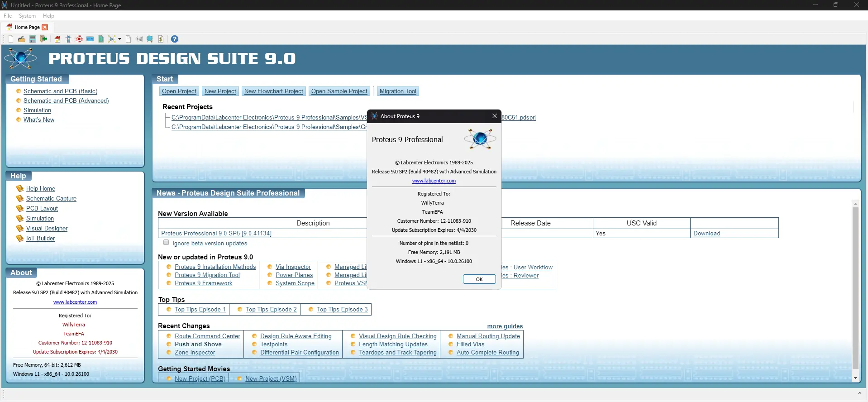Click the blue panel icon in toolbar
868x402 pixels.
point(90,39)
